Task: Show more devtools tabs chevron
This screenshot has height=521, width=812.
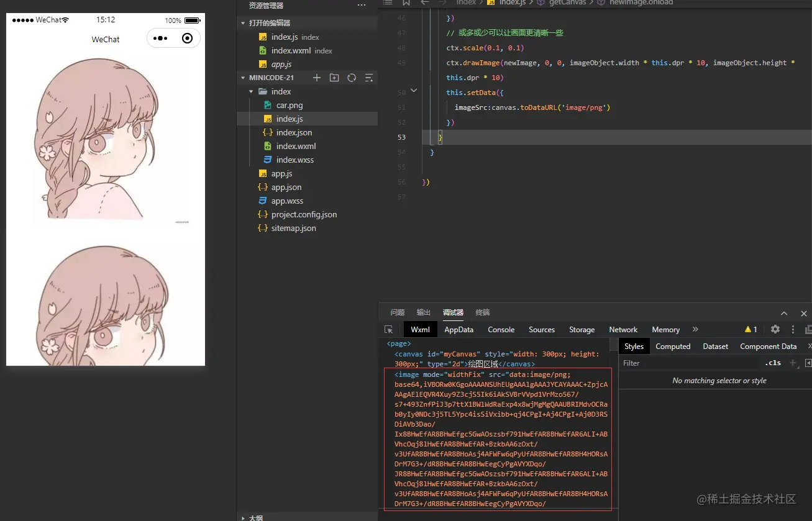Action: click(x=695, y=330)
